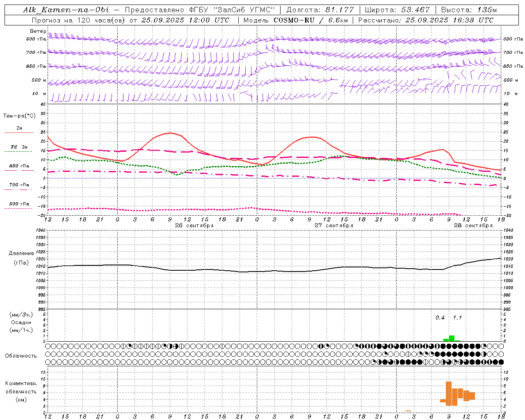The image size is (525, 420).
Task: Click the (мм/3ч.) precipitation unit label
Action: coord(21,315)
